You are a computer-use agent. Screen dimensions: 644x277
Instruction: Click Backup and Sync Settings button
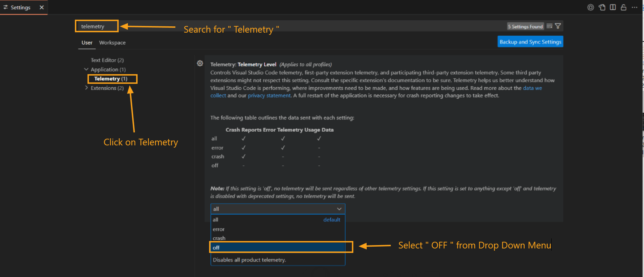pos(530,42)
